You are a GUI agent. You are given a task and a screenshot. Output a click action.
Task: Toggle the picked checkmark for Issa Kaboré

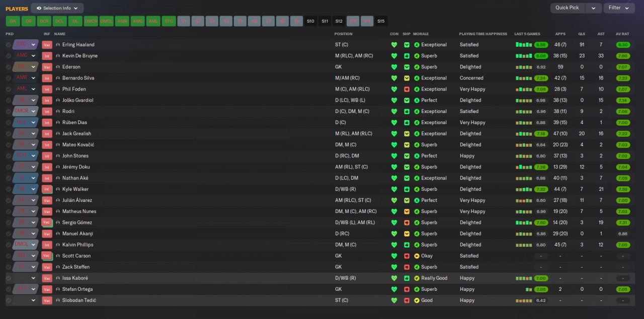9,278
